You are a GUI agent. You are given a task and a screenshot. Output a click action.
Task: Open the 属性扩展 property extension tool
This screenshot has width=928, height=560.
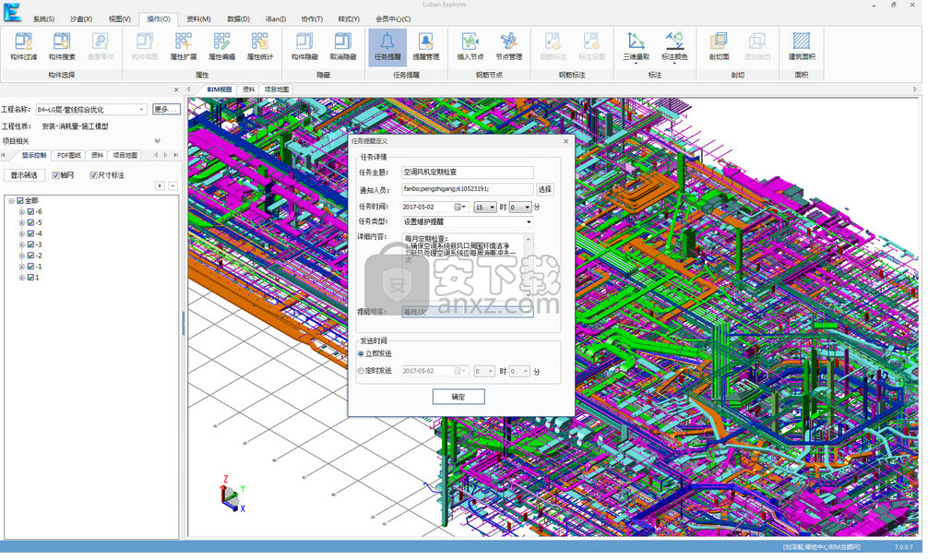184,46
